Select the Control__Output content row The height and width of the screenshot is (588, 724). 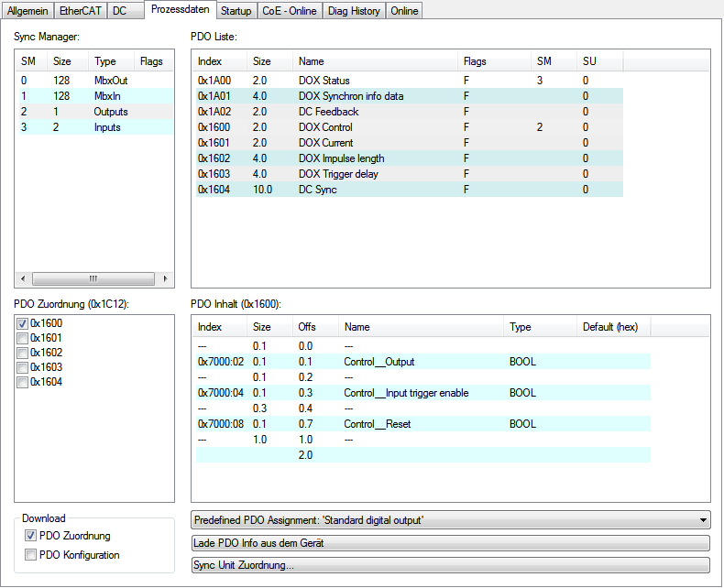coord(423,362)
